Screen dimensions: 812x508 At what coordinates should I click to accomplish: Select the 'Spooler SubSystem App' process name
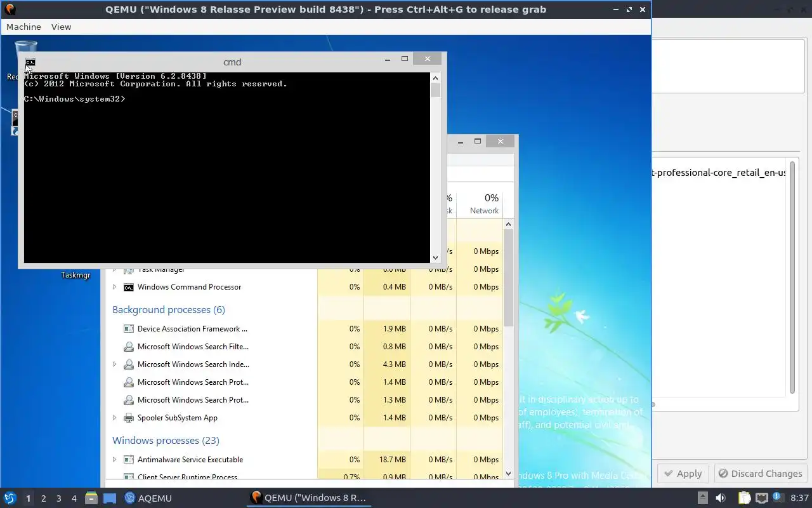click(x=178, y=418)
